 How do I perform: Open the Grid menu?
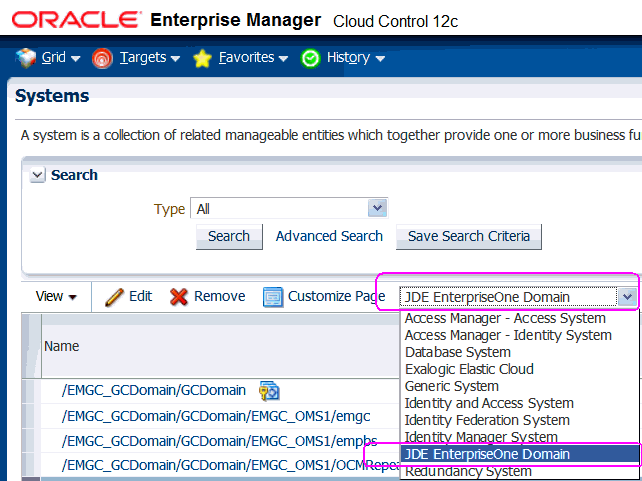pos(60,58)
